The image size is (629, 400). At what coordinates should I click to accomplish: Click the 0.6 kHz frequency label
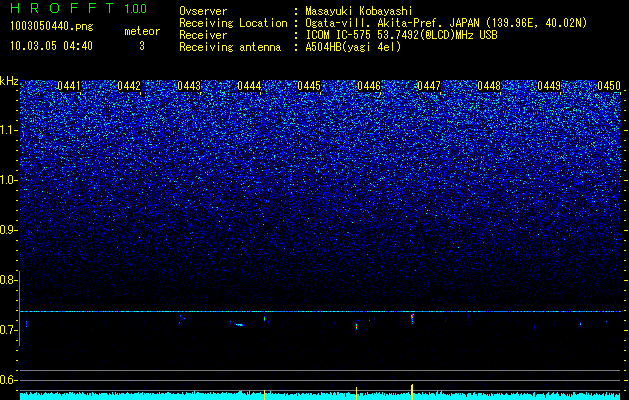click(x=8, y=380)
